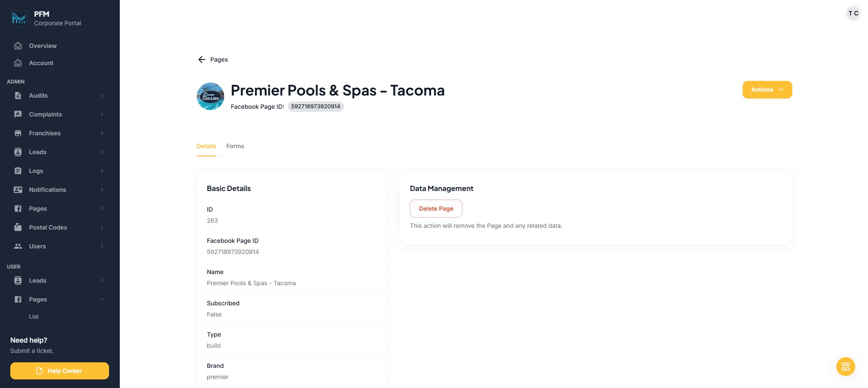Click the PFM logo icon

(19, 18)
